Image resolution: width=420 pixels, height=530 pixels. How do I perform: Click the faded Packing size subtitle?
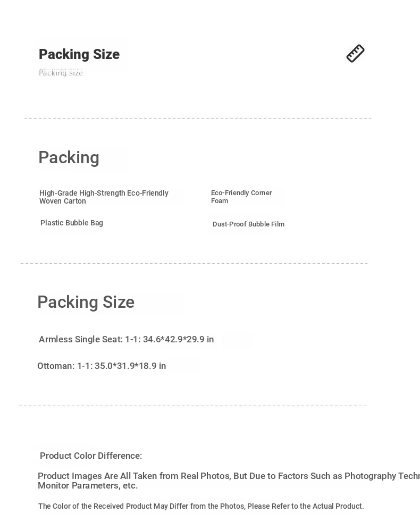click(61, 73)
